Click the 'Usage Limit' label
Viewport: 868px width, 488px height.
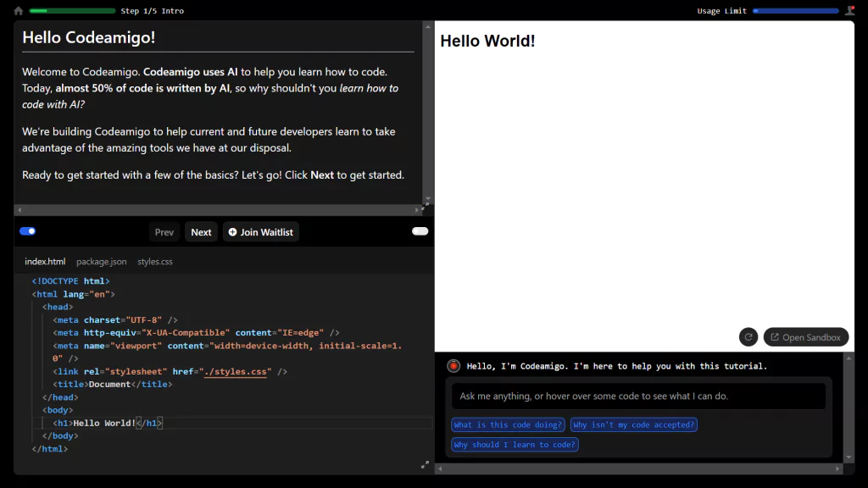pyautogui.click(x=722, y=11)
